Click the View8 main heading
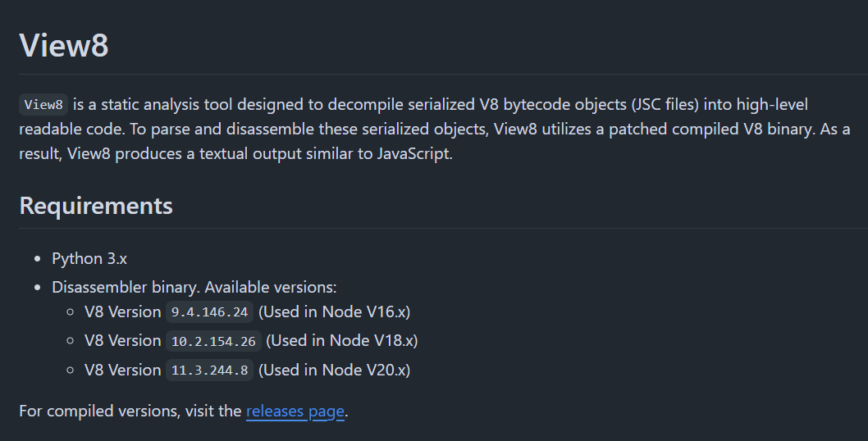 tap(64, 45)
